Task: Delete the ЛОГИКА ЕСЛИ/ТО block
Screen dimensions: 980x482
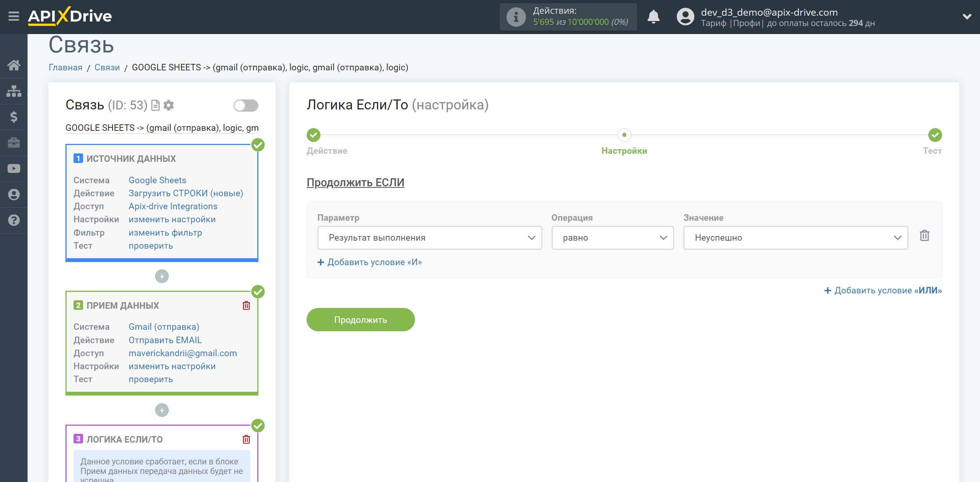Action: [x=246, y=439]
